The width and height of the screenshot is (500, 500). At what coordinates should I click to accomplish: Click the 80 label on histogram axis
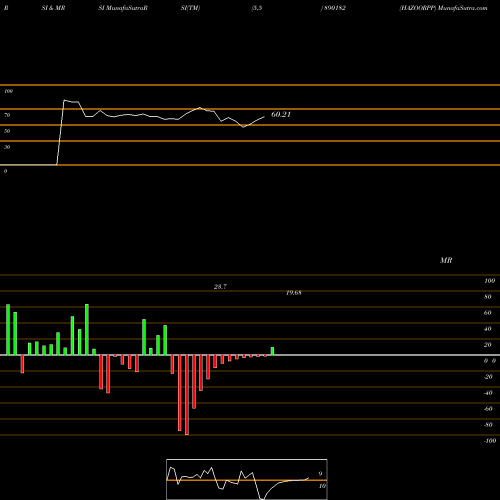[488, 297]
